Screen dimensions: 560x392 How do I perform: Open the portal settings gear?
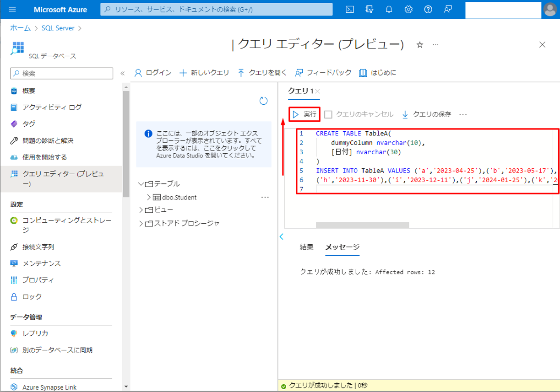tap(408, 10)
